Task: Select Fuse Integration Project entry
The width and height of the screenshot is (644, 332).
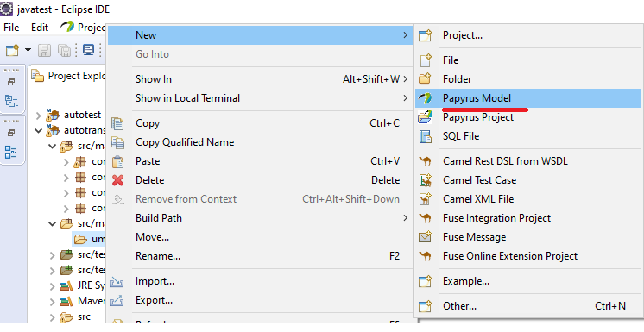Action: click(528, 218)
